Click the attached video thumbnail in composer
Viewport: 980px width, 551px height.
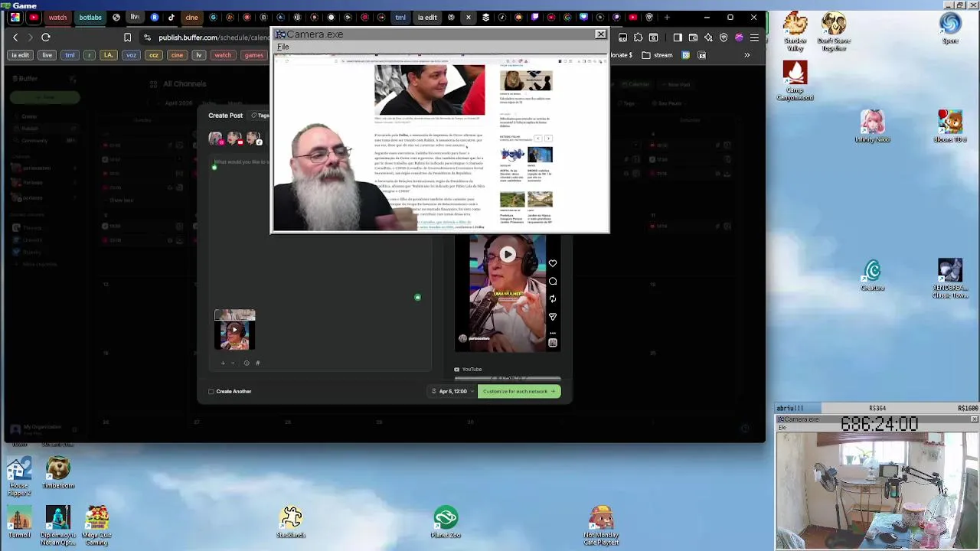click(235, 331)
